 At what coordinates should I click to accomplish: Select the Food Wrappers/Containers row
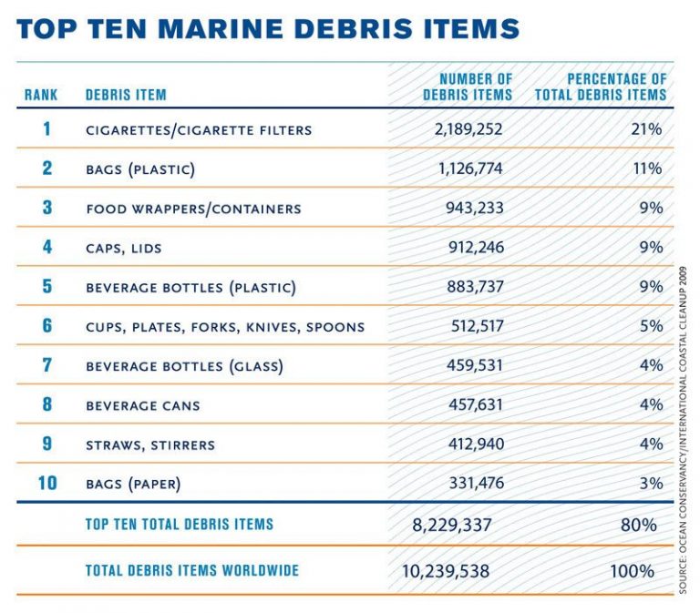345,208
